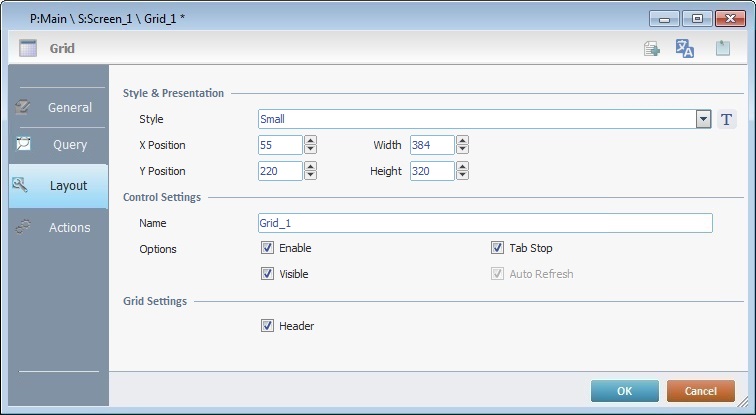Screen dimensions: 756x415
Task: Click the add document icon in header
Action: coord(651,49)
